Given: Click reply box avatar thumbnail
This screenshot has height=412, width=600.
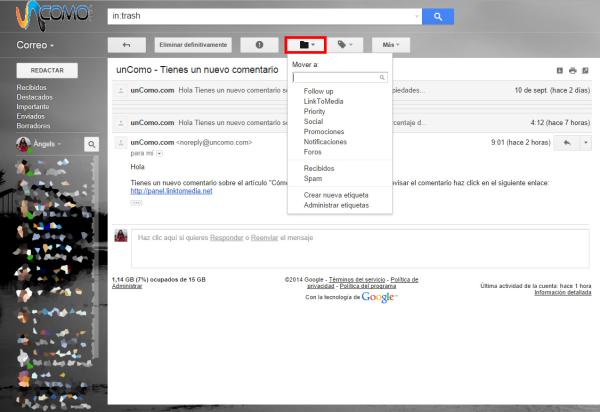Looking at the screenshot, I should click(121, 235).
